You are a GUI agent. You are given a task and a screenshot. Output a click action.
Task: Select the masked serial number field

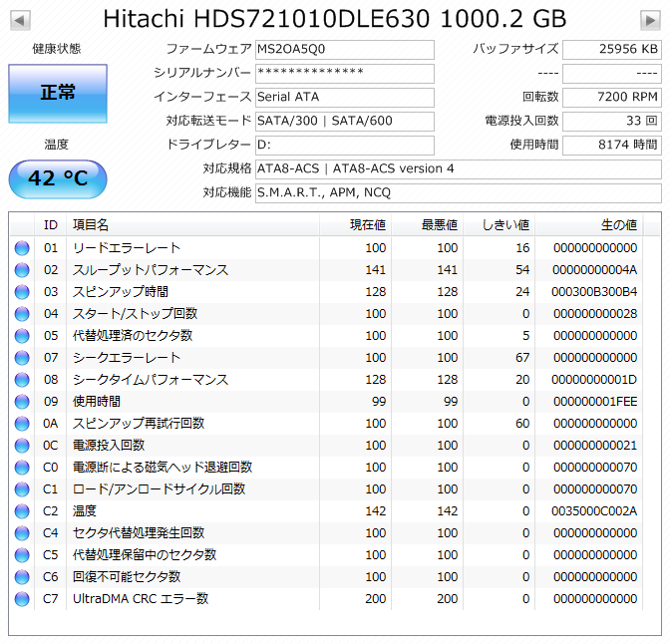tap(345, 74)
